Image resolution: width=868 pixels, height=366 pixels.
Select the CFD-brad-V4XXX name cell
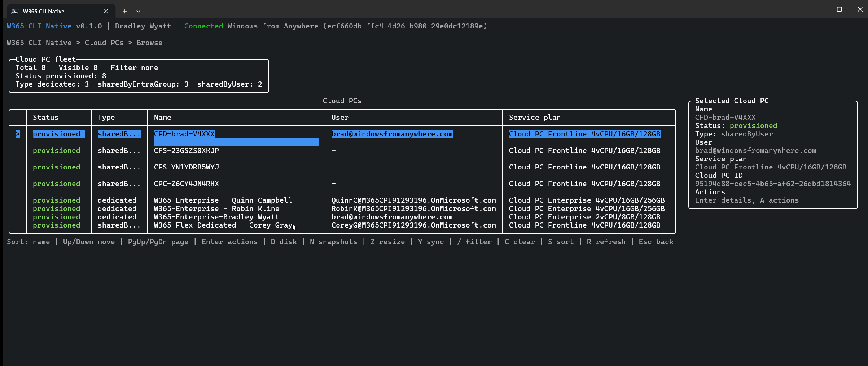pos(184,134)
